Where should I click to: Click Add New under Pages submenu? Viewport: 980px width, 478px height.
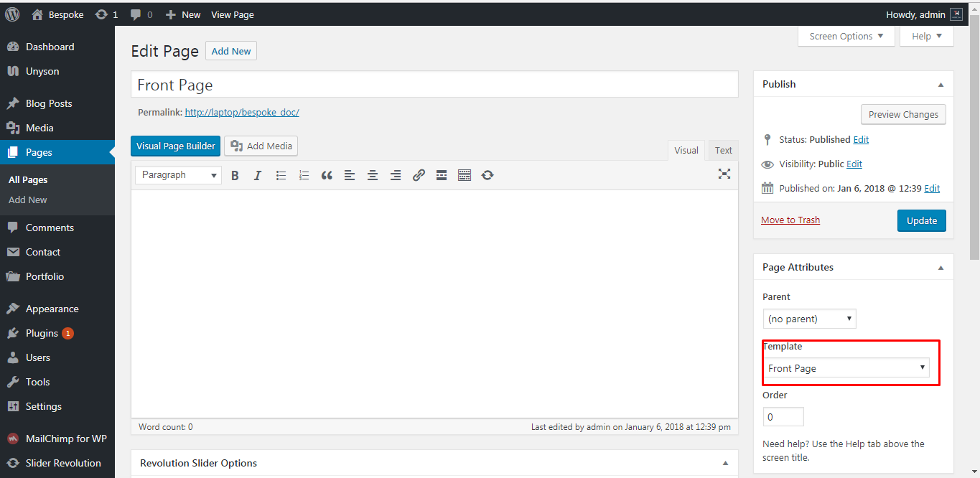pos(28,200)
